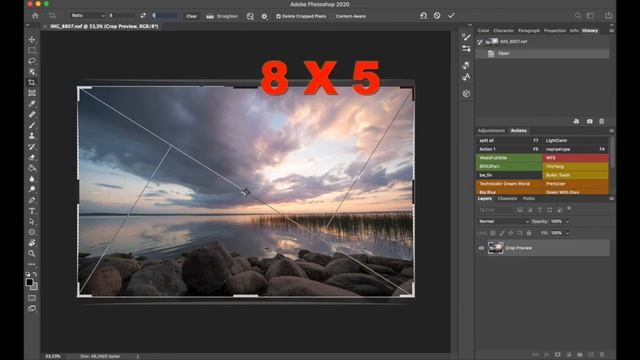The height and width of the screenshot is (360, 640).
Task: Switch to the Paths tab
Action: (529, 198)
